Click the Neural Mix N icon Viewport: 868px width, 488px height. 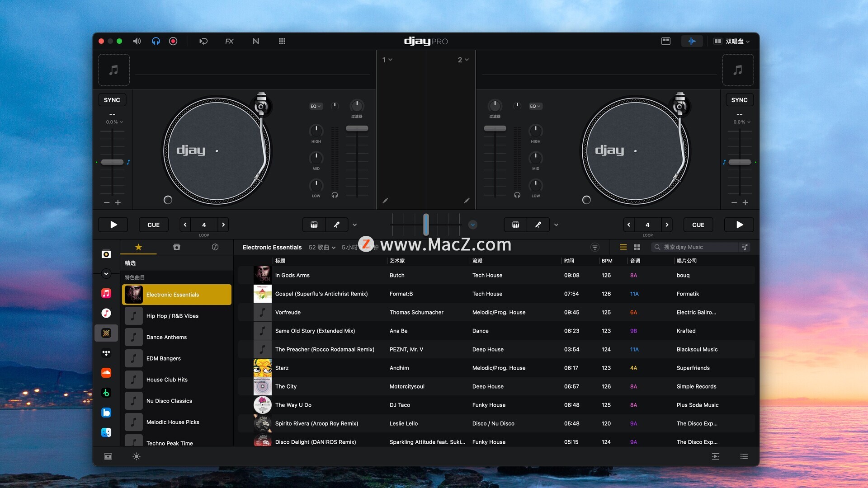tap(256, 41)
